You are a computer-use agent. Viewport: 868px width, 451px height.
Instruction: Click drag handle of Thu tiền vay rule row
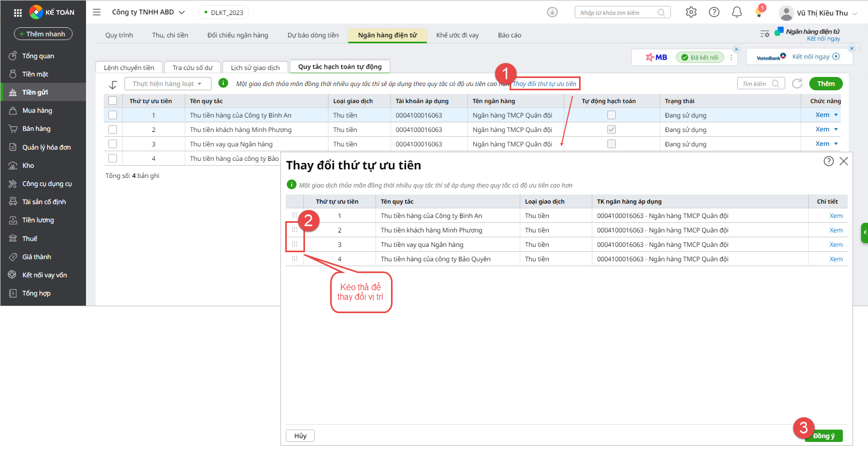[x=294, y=244]
